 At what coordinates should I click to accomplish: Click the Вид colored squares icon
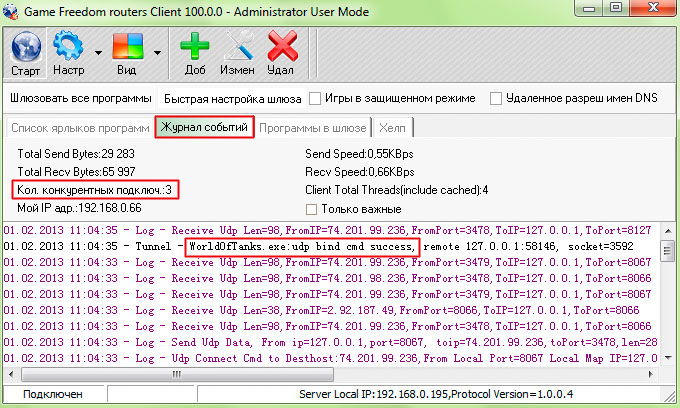click(x=128, y=46)
